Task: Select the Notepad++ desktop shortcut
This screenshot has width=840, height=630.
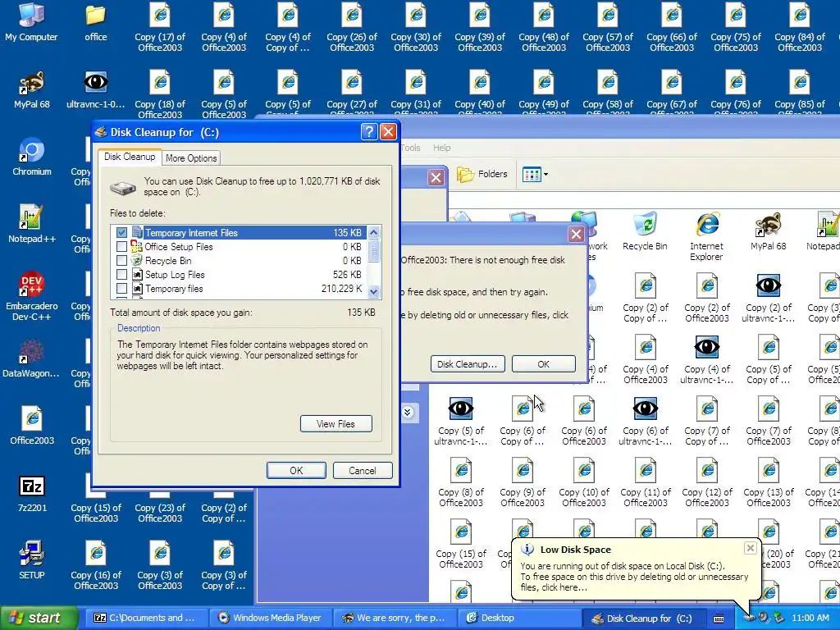Action: [x=32, y=225]
